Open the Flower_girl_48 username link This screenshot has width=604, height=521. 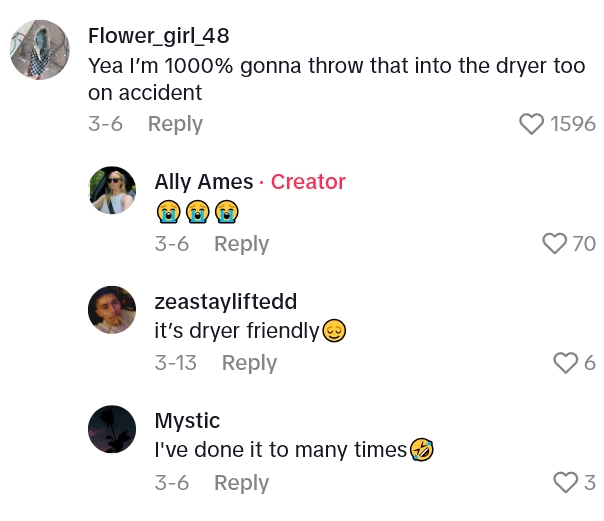[x=158, y=36]
